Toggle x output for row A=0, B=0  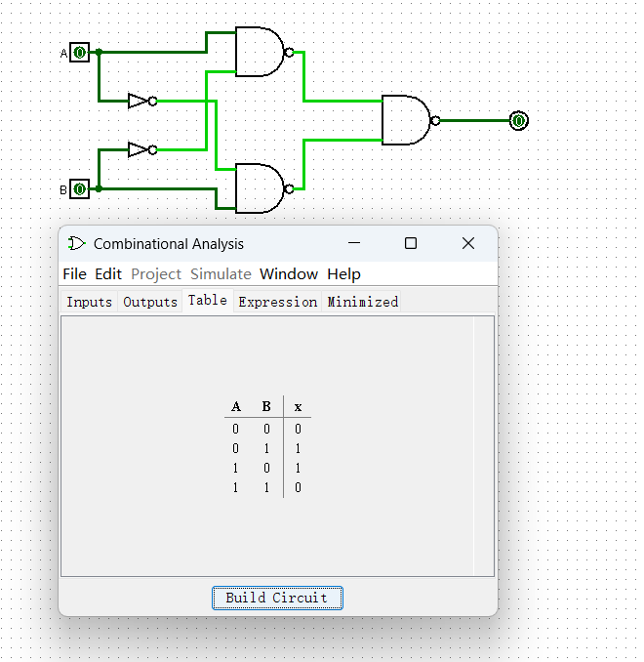(298, 429)
